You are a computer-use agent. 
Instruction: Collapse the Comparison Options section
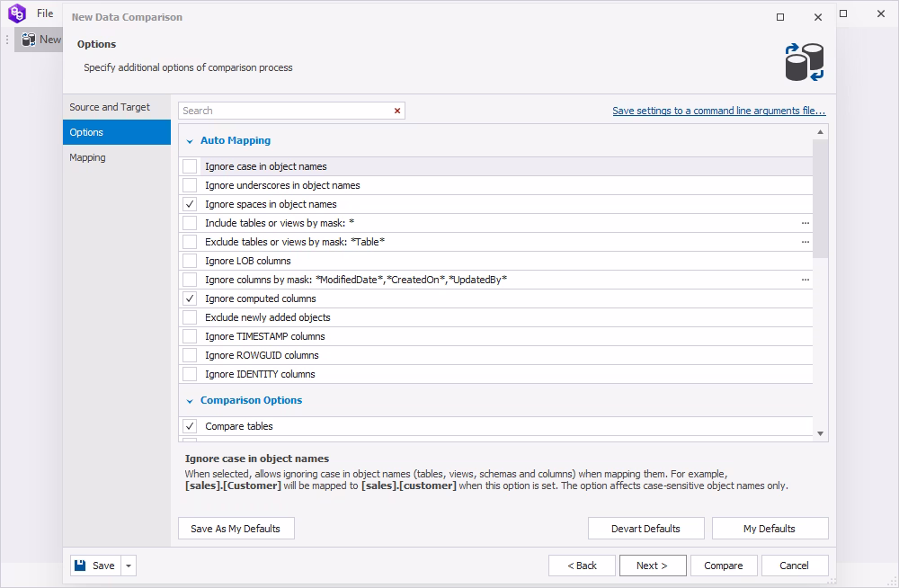[190, 401]
